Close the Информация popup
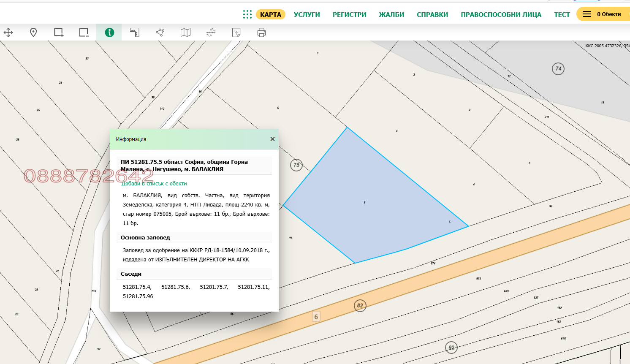The height and width of the screenshot is (364, 630). (x=272, y=139)
